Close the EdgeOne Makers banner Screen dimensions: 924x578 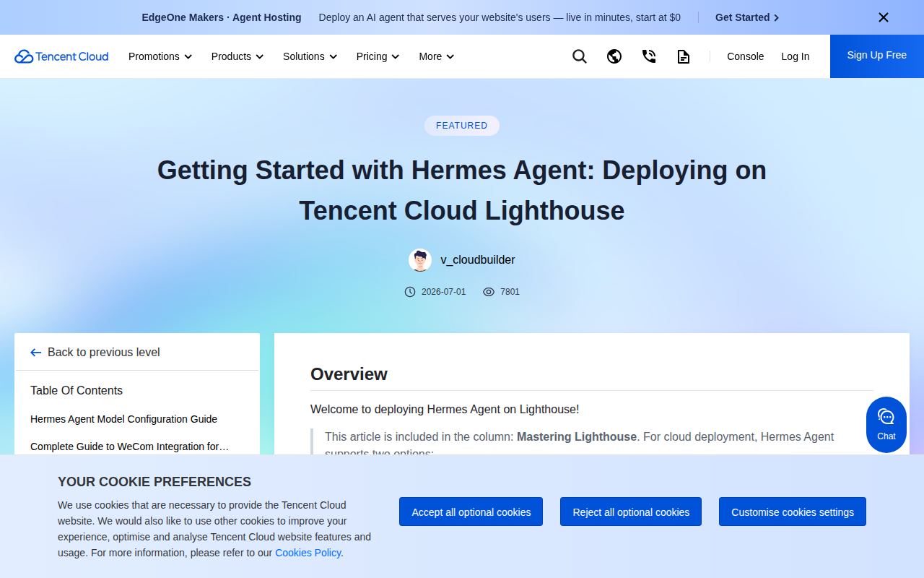click(x=884, y=17)
